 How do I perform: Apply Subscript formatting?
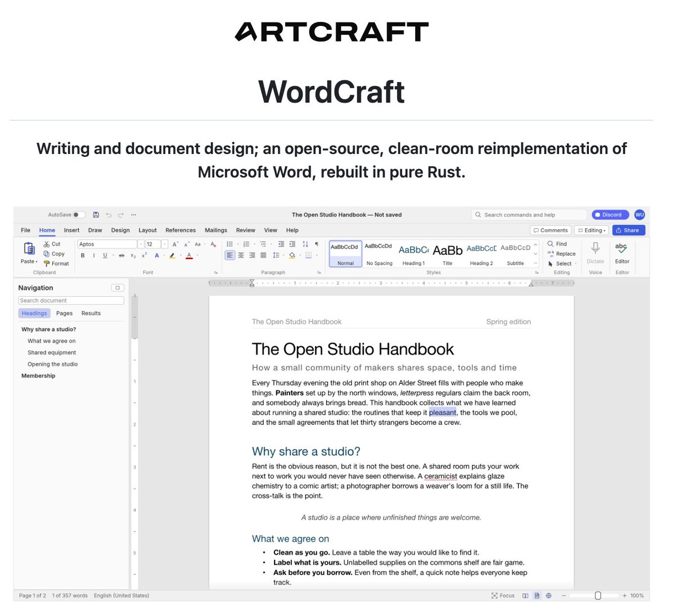[x=133, y=256]
